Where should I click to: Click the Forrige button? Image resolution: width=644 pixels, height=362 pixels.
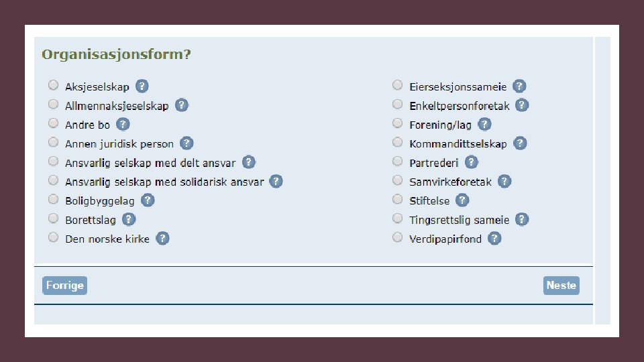point(64,286)
